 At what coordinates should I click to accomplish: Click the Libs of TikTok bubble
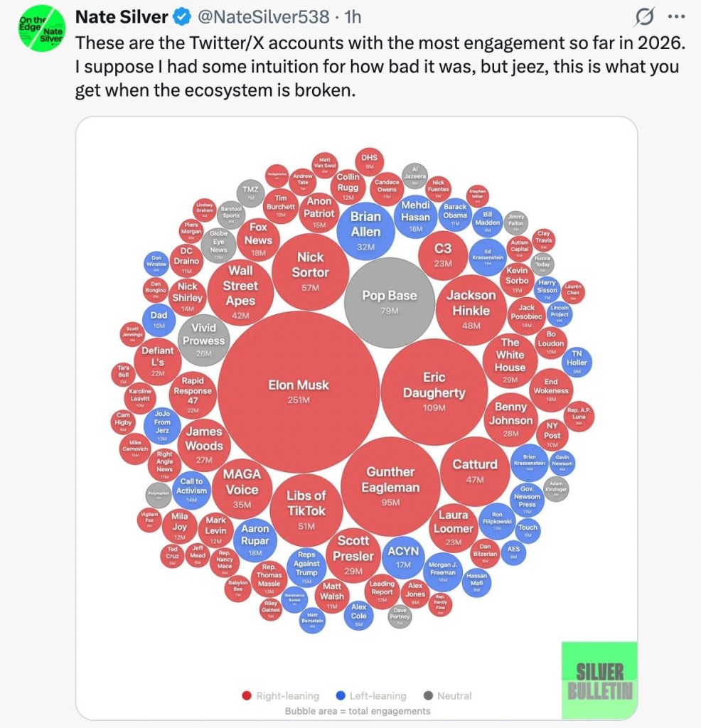click(306, 510)
